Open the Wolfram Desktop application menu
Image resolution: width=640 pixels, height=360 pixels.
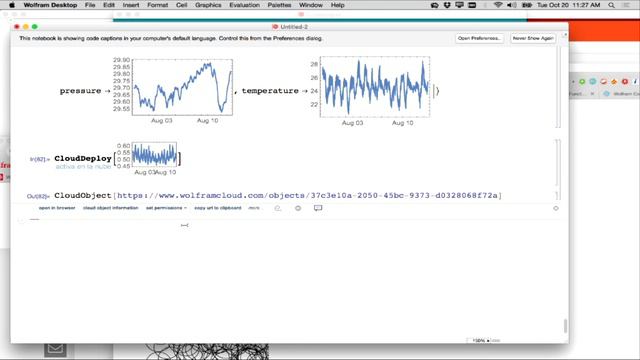pos(50,5)
